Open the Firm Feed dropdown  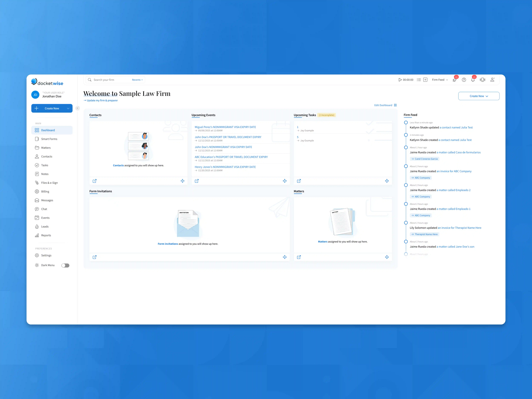point(440,80)
